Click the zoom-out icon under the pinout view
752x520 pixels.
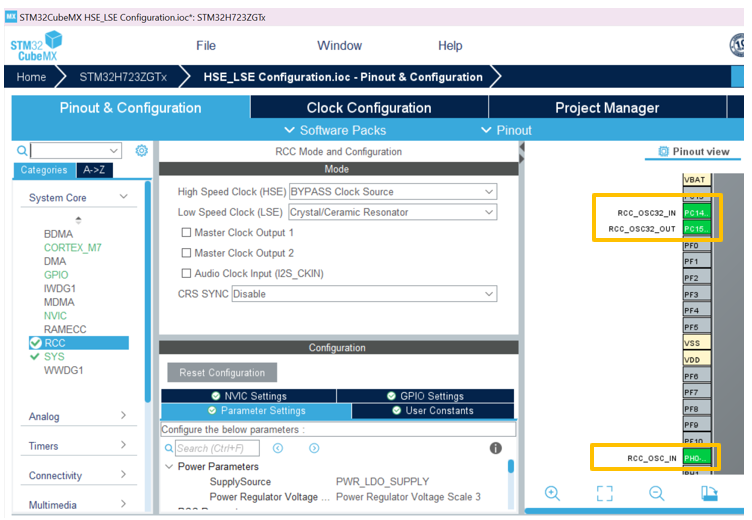(656, 493)
